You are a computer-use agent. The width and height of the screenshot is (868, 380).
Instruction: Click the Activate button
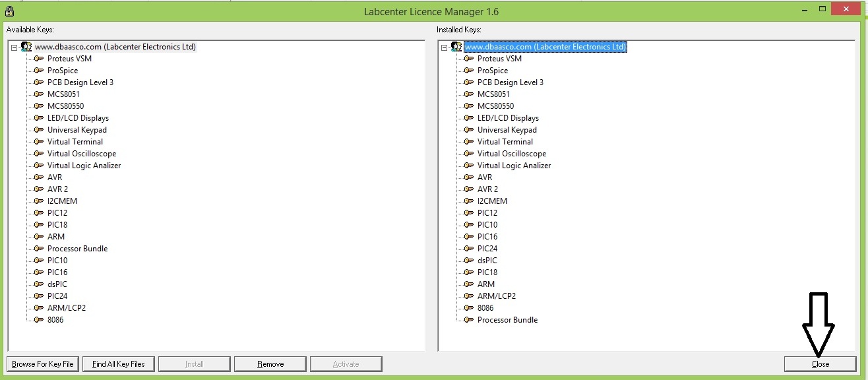pos(346,364)
